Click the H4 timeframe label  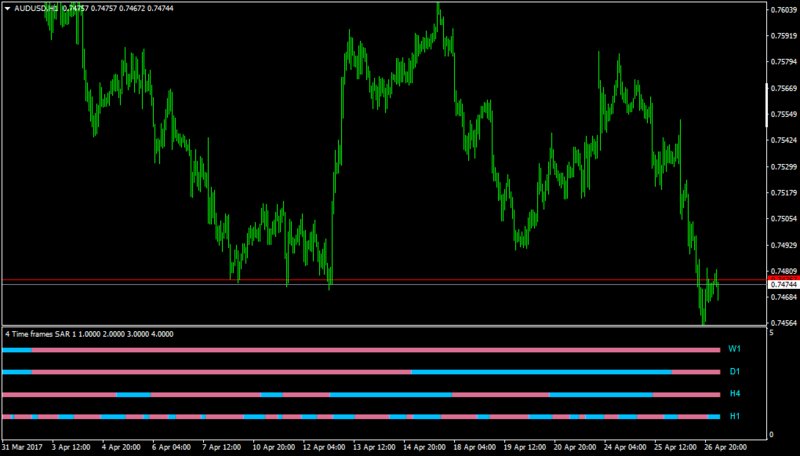click(735, 394)
